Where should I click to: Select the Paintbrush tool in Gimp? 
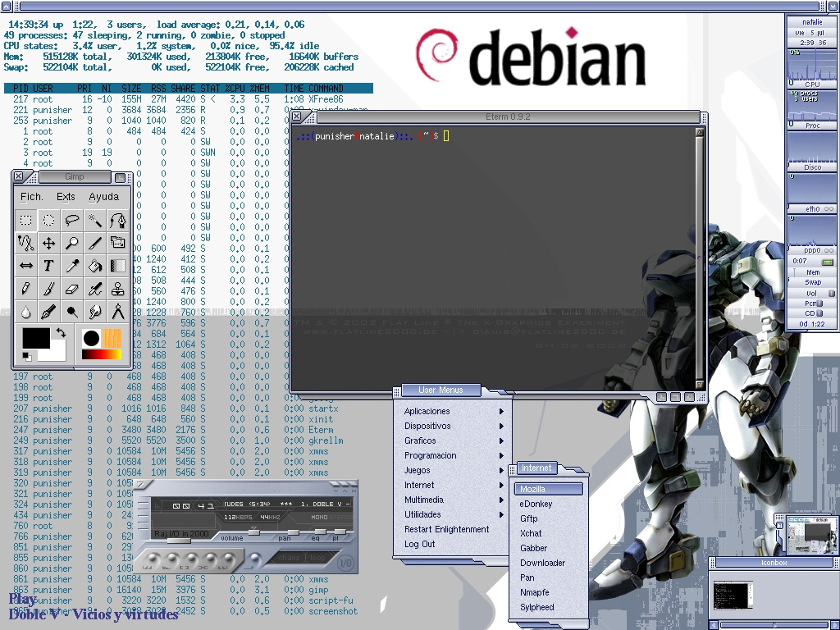pyautogui.click(x=48, y=288)
